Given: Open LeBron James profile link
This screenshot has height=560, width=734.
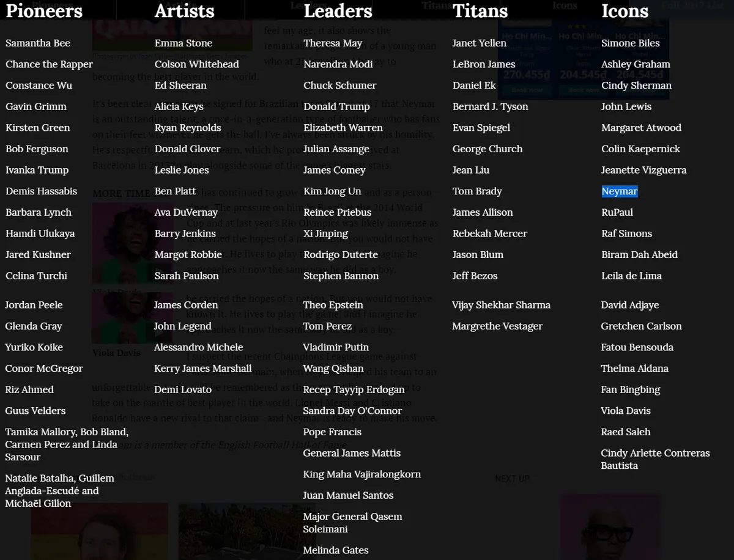Looking at the screenshot, I should tap(484, 64).
